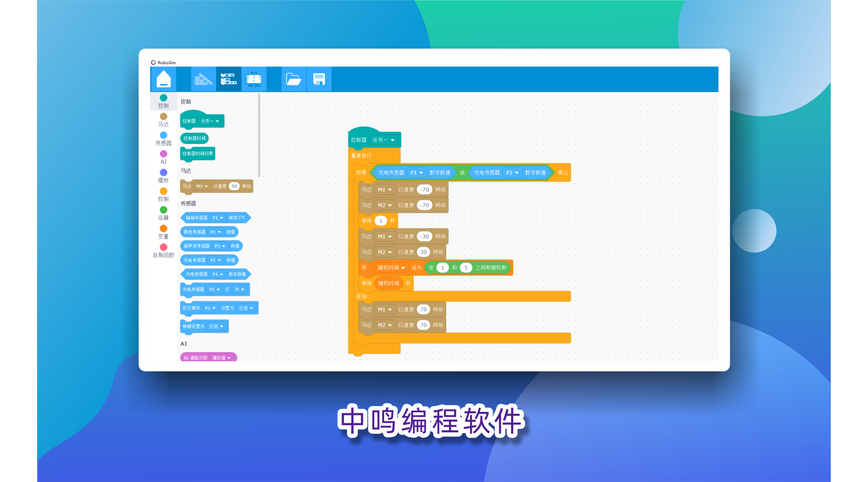Select the 变量 block category
Image resolution: width=868 pixels, height=482 pixels.
164,232
